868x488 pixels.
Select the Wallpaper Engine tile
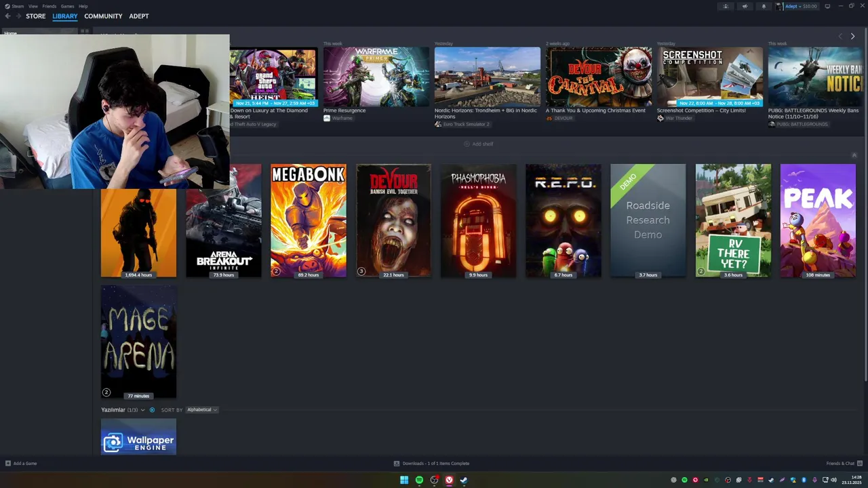click(x=138, y=436)
